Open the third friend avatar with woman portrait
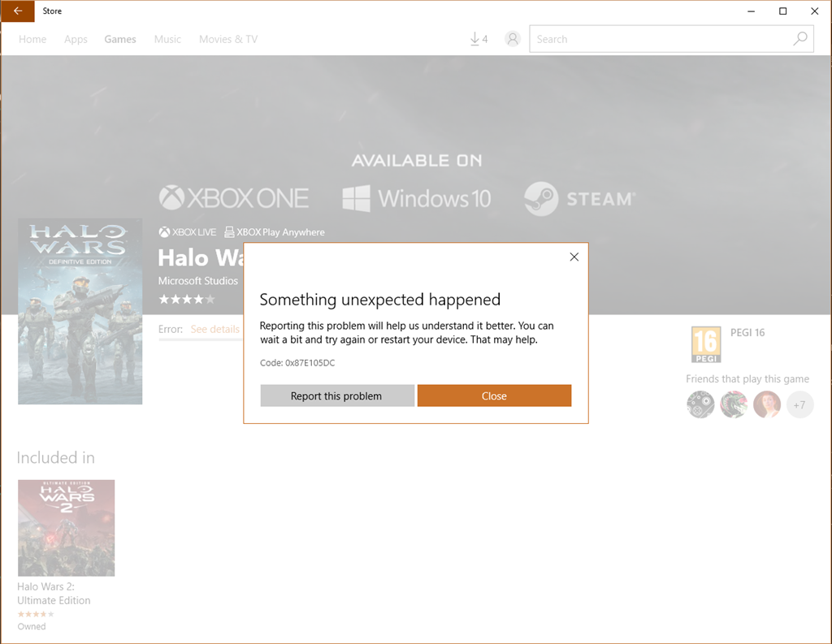The height and width of the screenshot is (644, 832). 767,404
